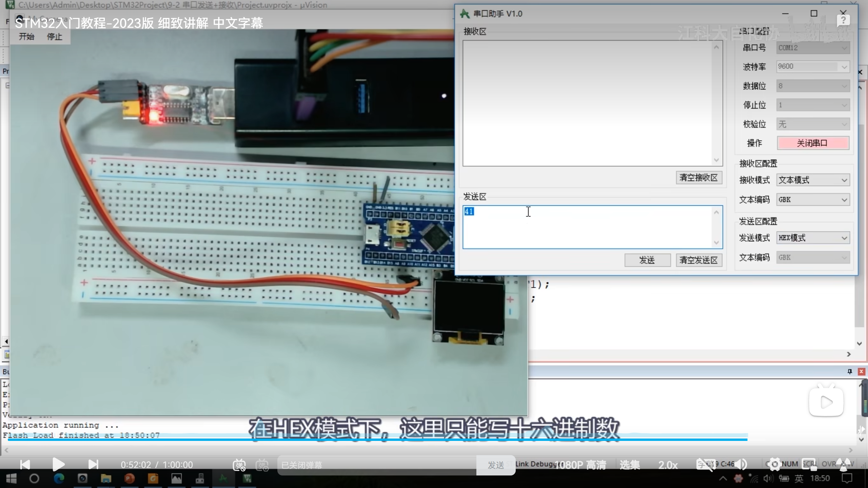Open Microsoft Edge from taskbar
868x488 pixels.
[59, 479]
